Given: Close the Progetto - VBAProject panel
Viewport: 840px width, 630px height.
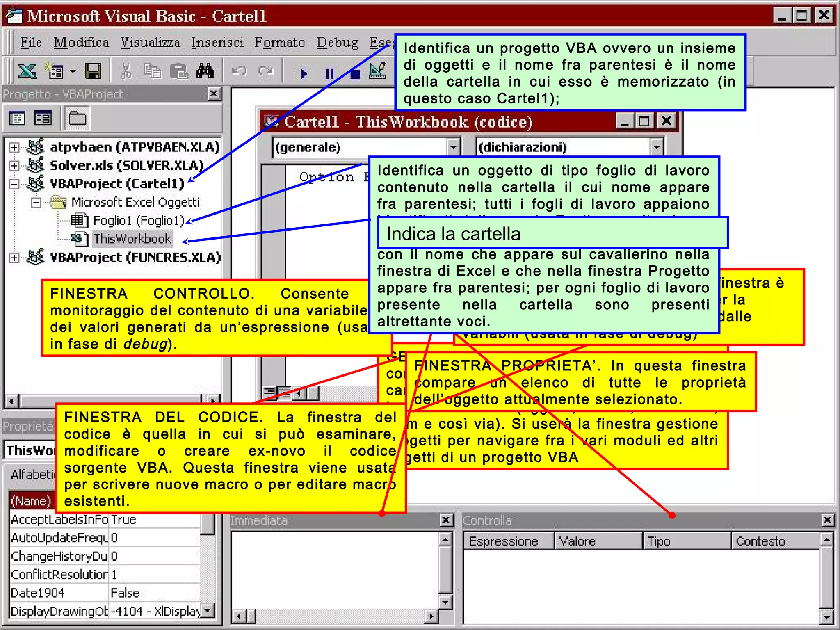Looking at the screenshot, I should 213,94.
